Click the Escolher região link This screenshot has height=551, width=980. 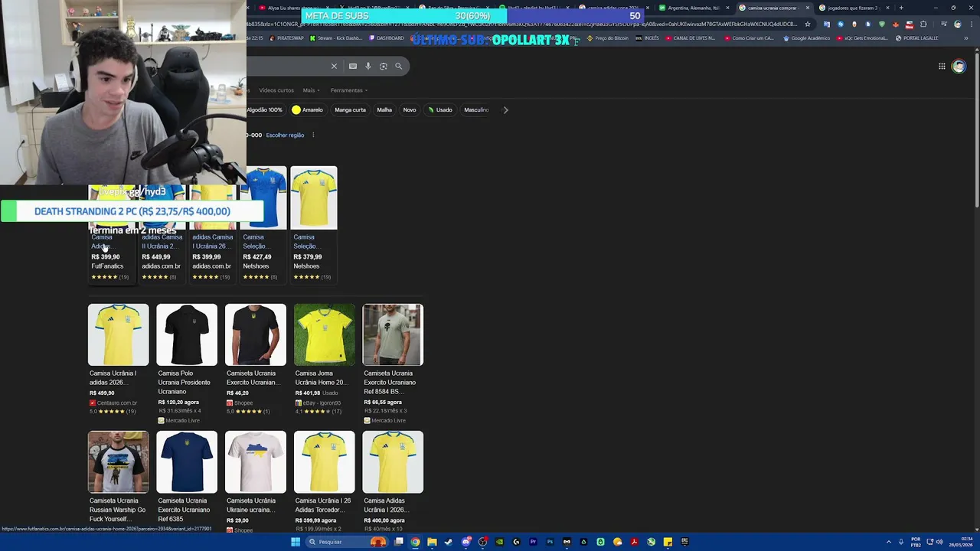point(285,135)
